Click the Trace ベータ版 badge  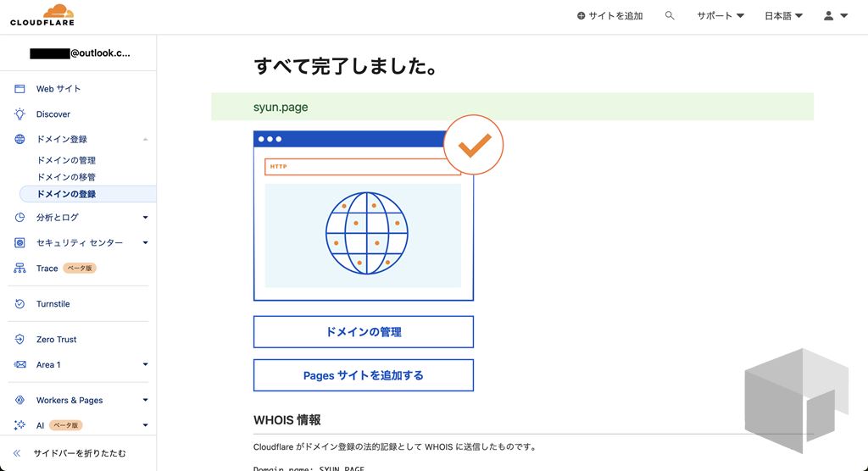click(80, 268)
